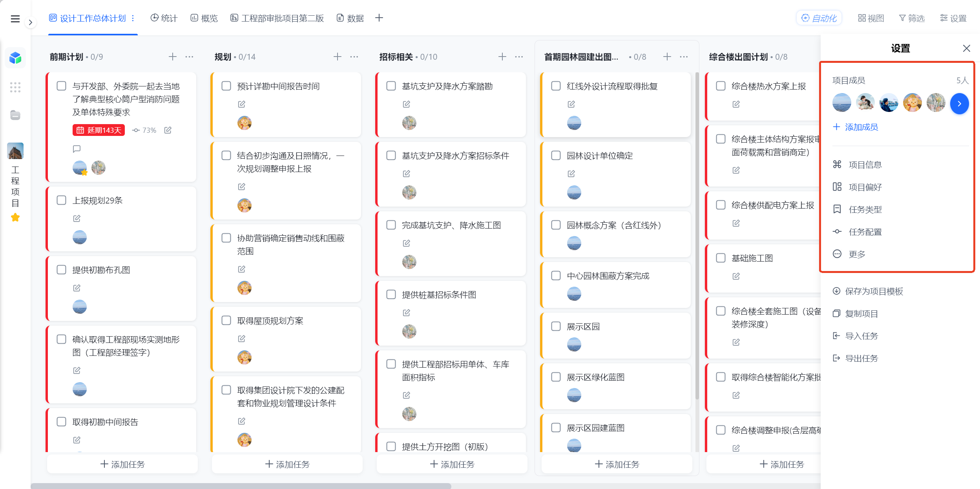Open the hamburger menu icon
Image resolution: width=980 pixels, height=489 pixels.
(15, 18)
